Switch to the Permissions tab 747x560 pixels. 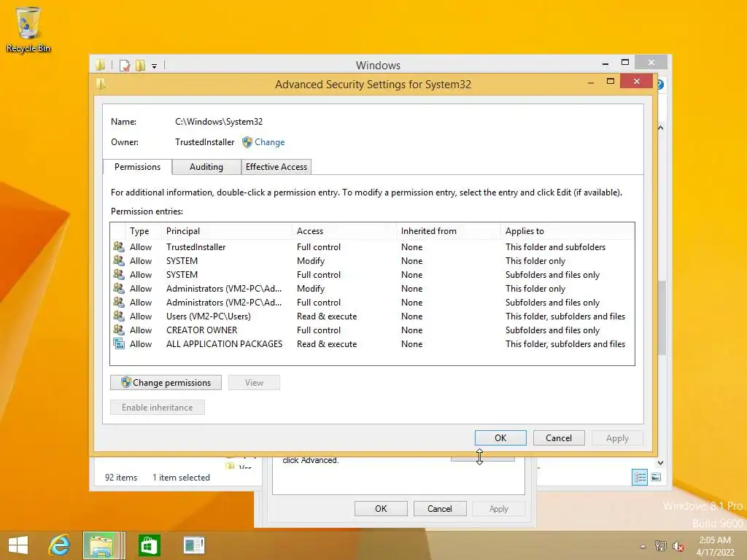click(x=137, y=167)
